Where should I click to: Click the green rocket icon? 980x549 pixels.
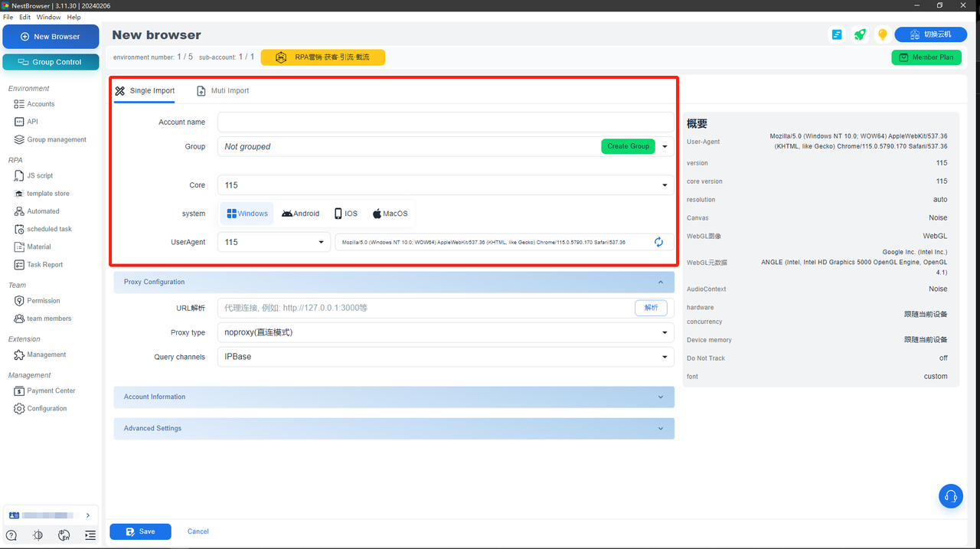860,35
